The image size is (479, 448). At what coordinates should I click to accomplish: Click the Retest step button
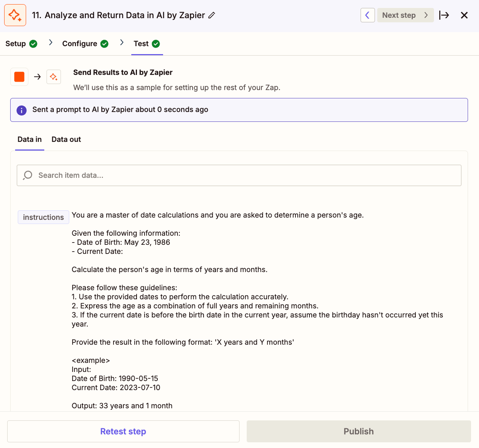coord(123,431)
